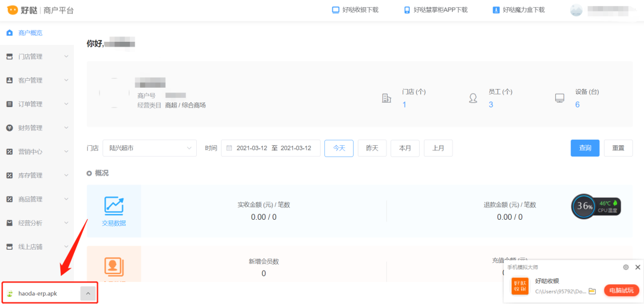The height and width of the screenshot is (304, 644).
Task: Expand the 线上店铺 menu chevron
Action: pyautogui.click(x=67, y=247)
